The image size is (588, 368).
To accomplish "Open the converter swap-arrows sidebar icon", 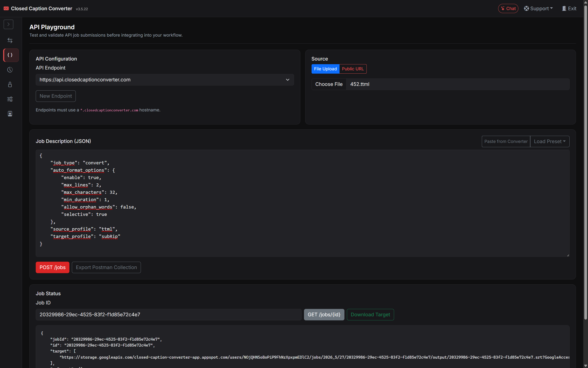I will pos(10,40).
